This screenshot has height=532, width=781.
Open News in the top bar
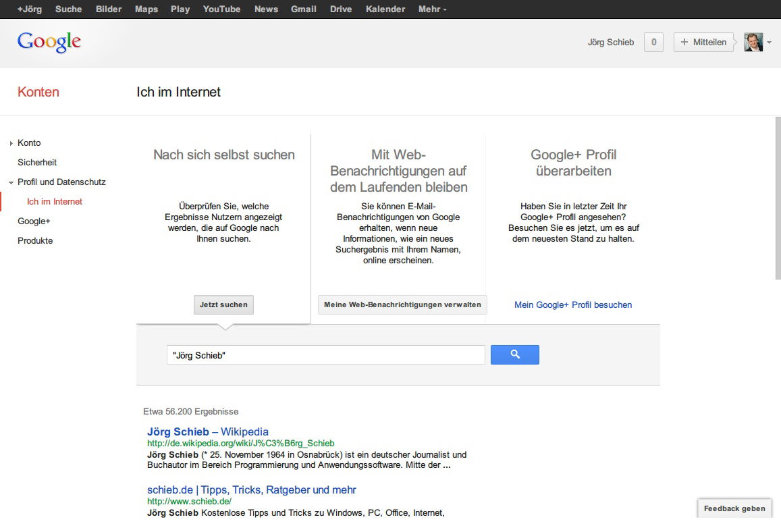tap(266, 9)
